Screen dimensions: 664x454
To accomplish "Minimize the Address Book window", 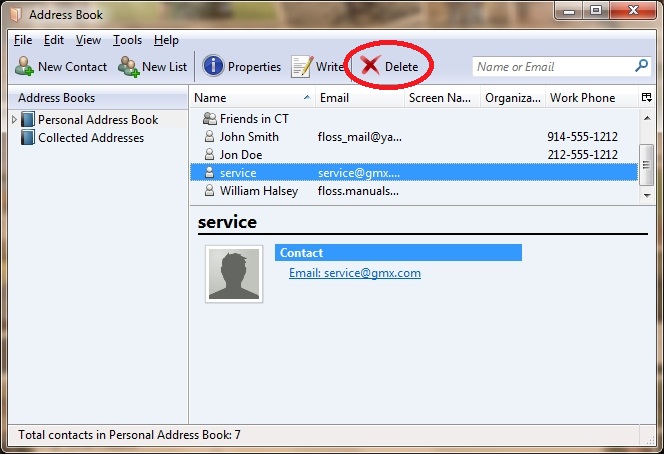I will (568, 11).
